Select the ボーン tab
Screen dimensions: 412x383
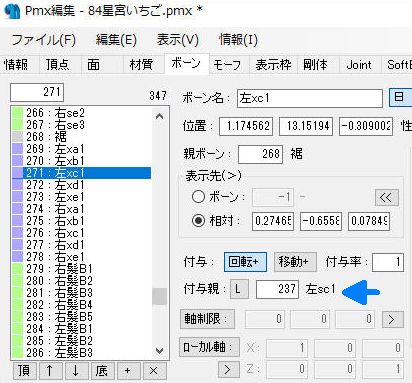(186, 63)
